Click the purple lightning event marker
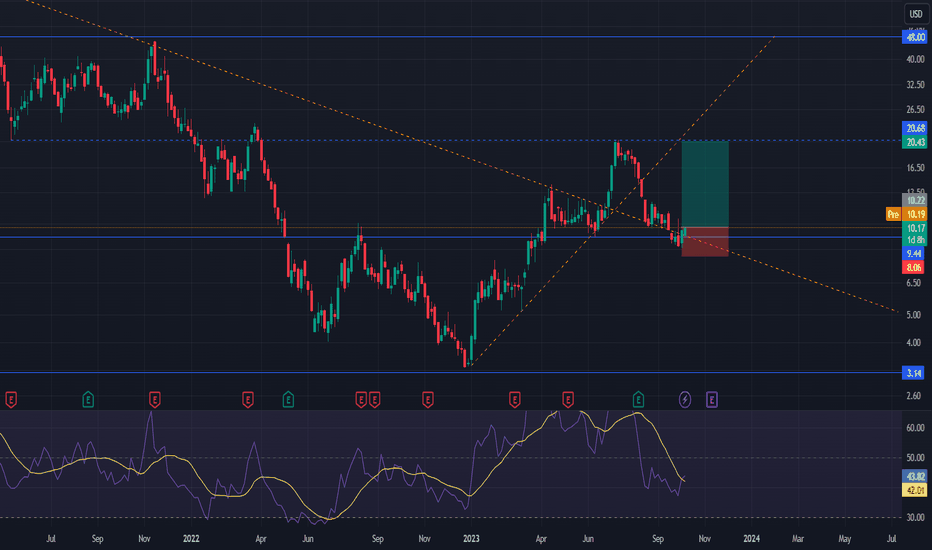932x550 pixels. pyautogui.click(x=685, y=400)
